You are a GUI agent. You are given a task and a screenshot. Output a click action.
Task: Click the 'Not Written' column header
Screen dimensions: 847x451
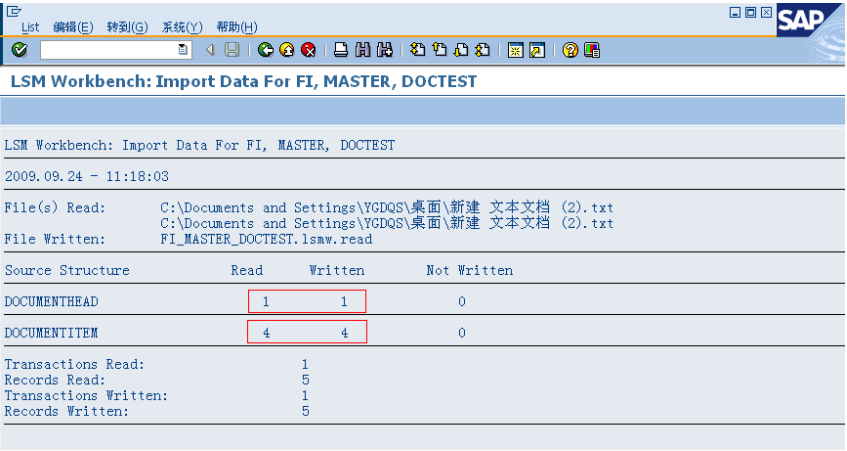click(469, 270)
